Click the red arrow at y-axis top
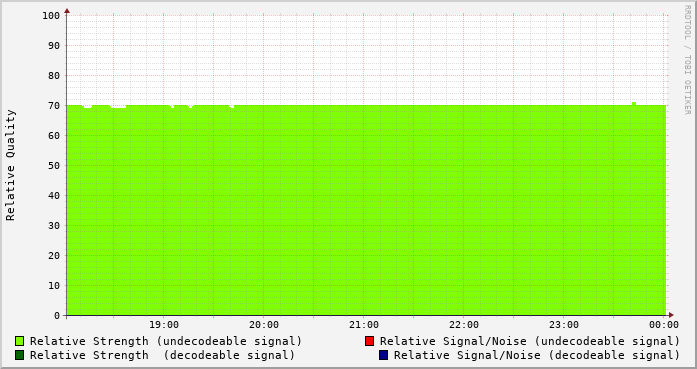This screenshot has height=369, width=697. point(67,11)
